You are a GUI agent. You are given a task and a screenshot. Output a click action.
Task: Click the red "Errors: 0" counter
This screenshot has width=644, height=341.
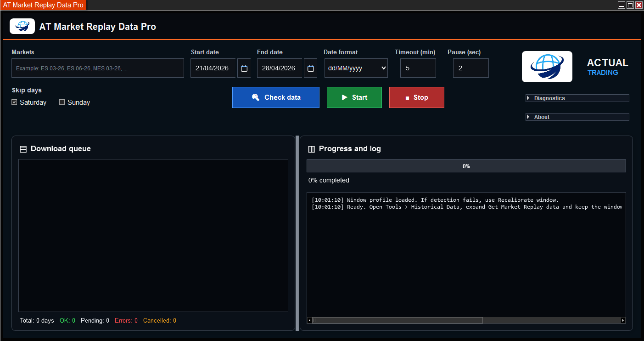[x=126, y=320]
